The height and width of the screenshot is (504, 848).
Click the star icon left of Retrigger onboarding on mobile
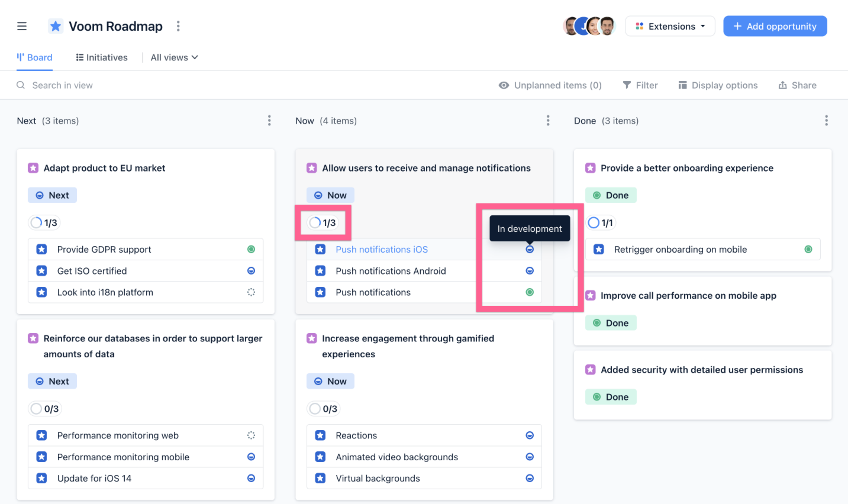599,250
